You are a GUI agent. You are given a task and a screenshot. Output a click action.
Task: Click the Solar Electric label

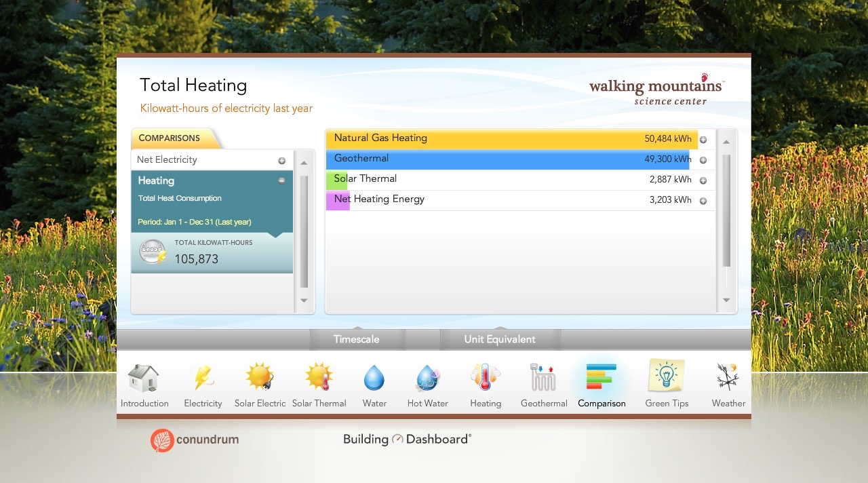tap(260, 403)
